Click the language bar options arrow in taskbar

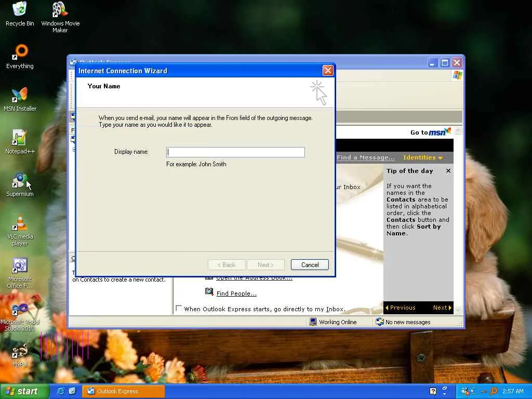(445, 394)
